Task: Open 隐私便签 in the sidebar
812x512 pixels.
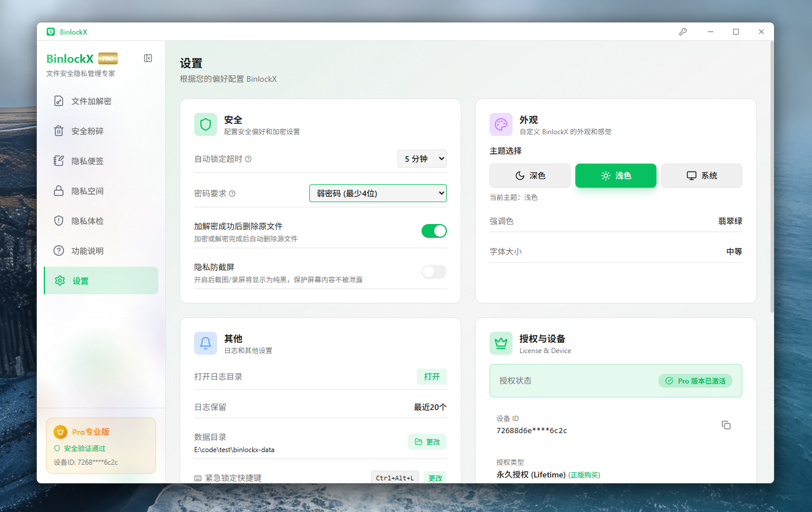Action: click(x=101, y=161)
